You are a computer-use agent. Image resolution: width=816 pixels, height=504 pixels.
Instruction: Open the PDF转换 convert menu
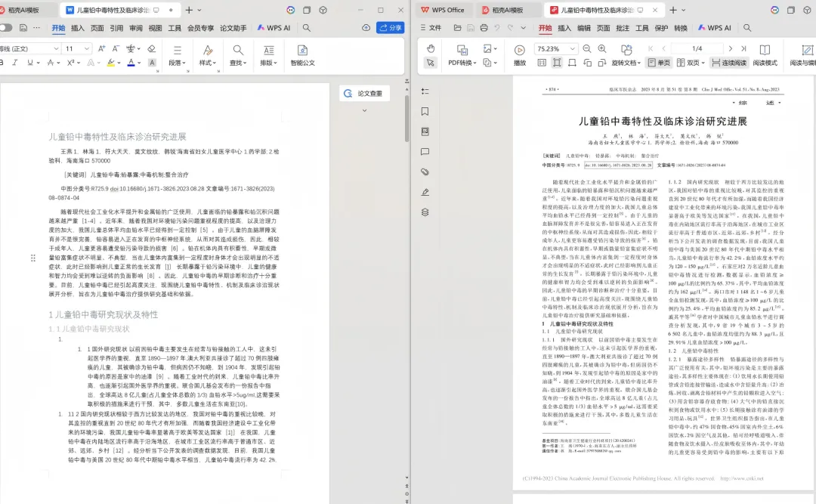(462, 55)
